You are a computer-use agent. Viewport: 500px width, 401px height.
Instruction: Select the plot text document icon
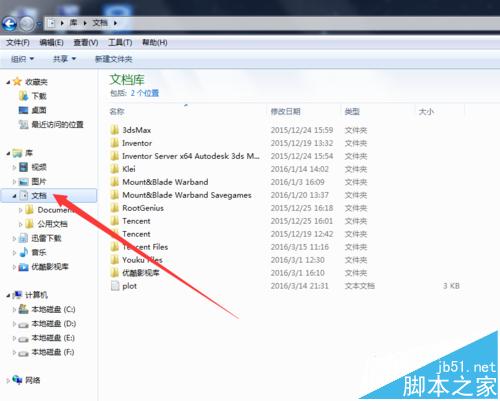(x=115, y=286)
